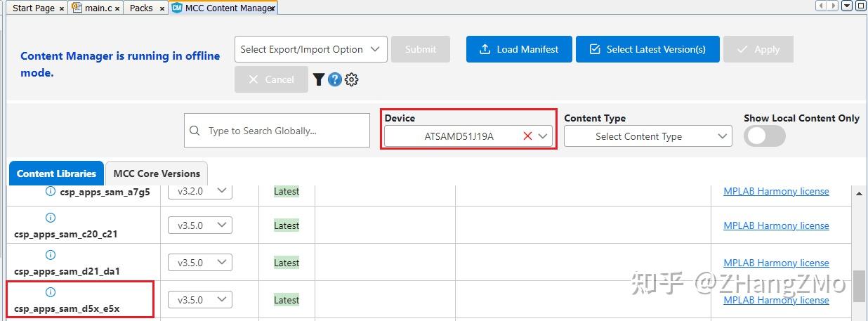Open MPLAB Harmony license for csp_apps_sam_c20_c21

(776, 225)
